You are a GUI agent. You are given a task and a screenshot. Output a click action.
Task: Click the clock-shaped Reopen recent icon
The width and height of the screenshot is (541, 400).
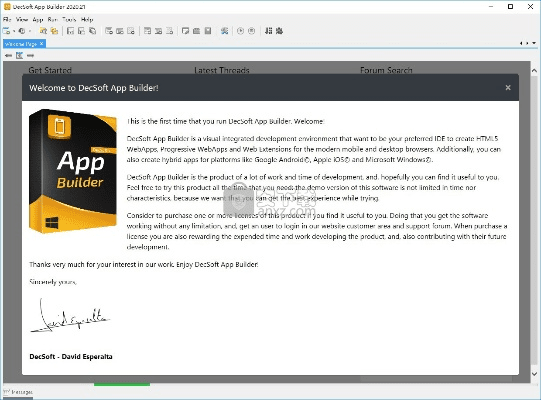22,31
